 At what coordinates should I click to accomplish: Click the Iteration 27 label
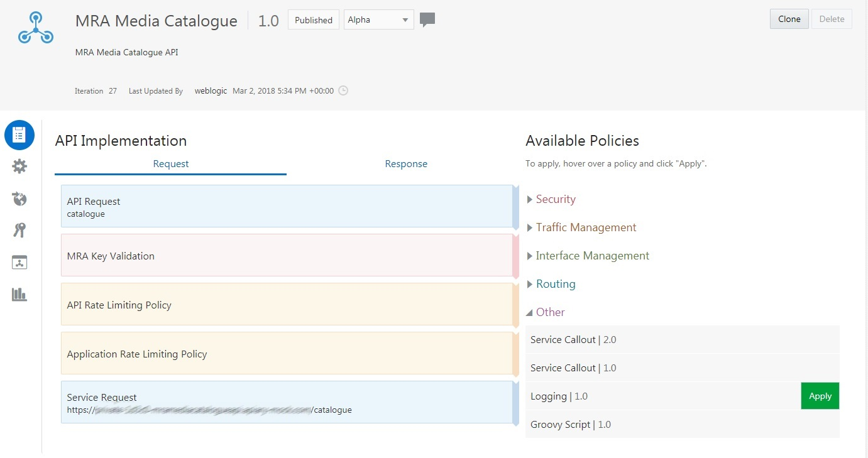pyautogui.click(x=96, y=91)
